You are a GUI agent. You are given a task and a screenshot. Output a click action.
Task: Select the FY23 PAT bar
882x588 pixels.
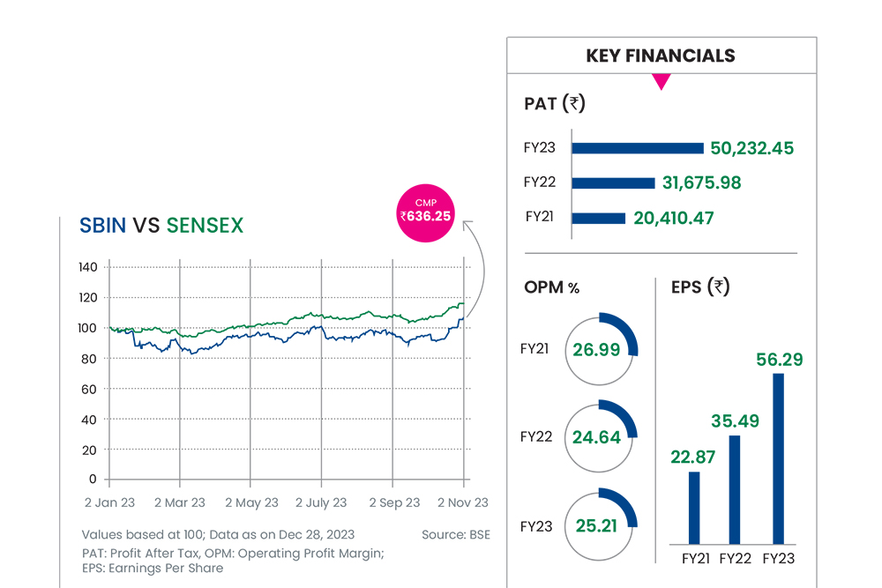(638, 148)
